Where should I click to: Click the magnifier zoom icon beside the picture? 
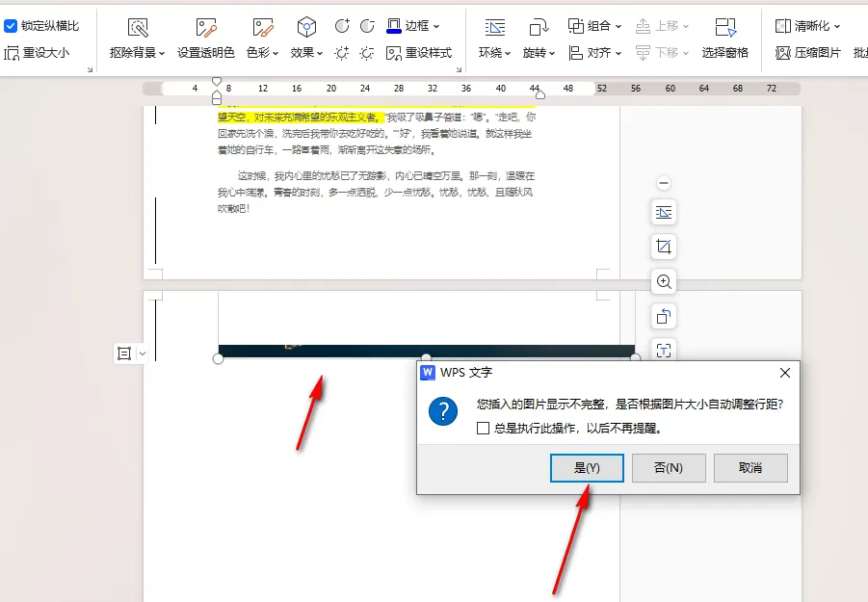663,281
